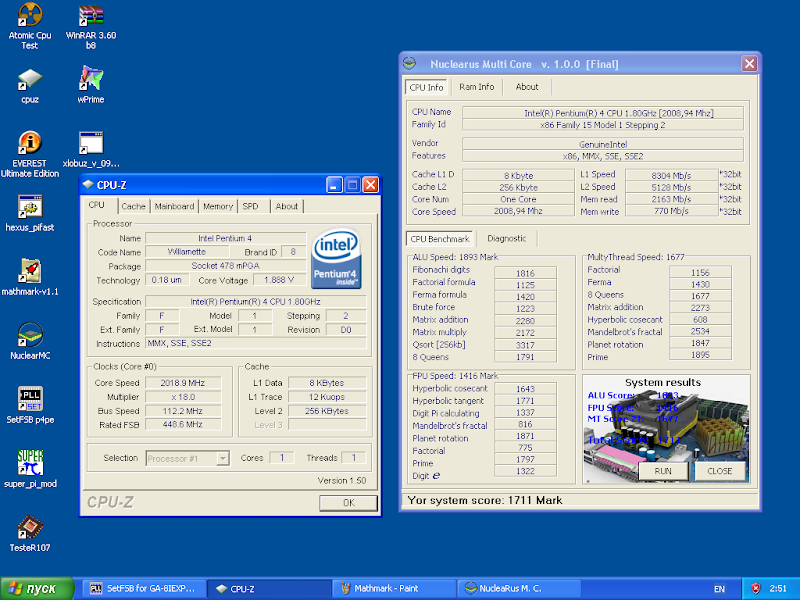Select the TesteR107 desktop icon
This screenshot has width=800, height=600.
coord(30,534)
